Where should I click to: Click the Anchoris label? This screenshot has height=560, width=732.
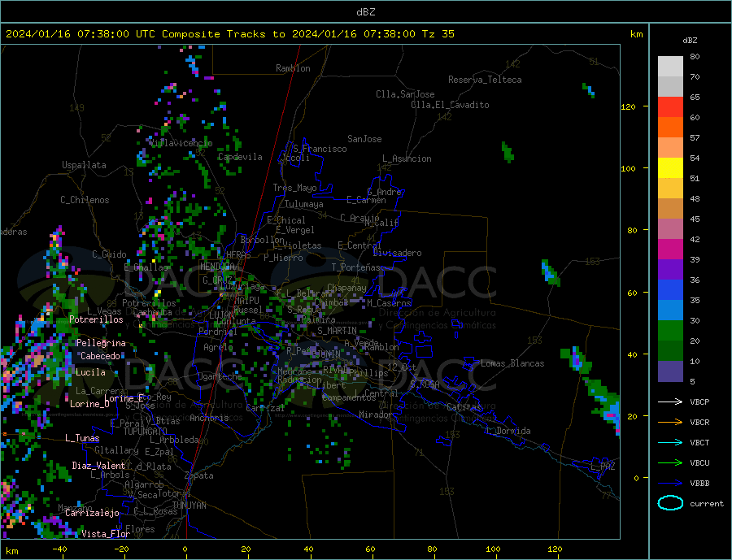(x=209, y=418)
